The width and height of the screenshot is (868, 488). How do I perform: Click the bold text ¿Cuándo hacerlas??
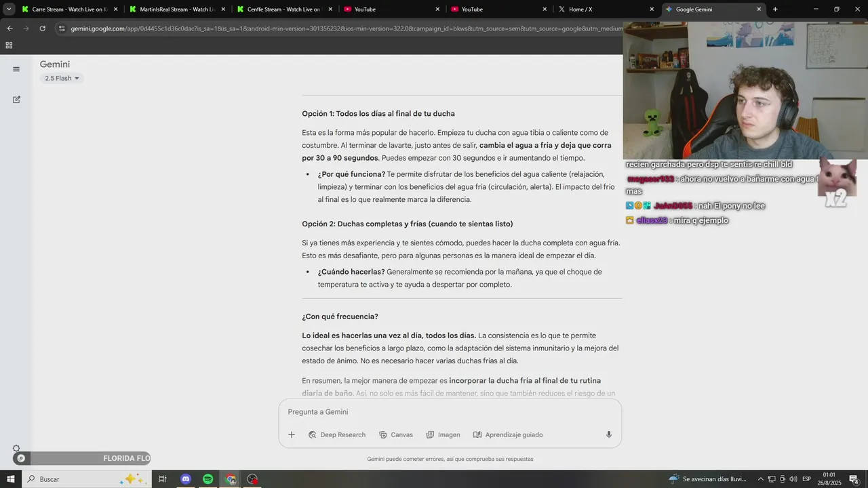351,272
